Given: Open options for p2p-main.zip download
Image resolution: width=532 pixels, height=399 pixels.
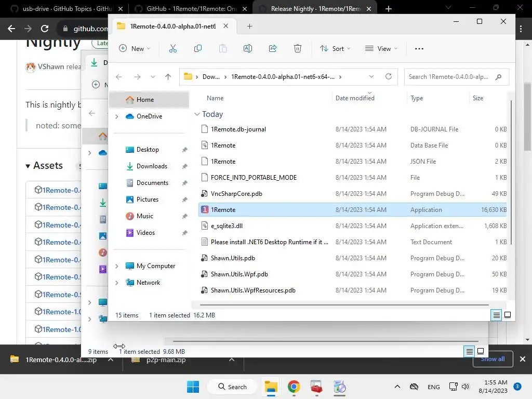Looking at the screenshot, I should [x=232, y=360].
